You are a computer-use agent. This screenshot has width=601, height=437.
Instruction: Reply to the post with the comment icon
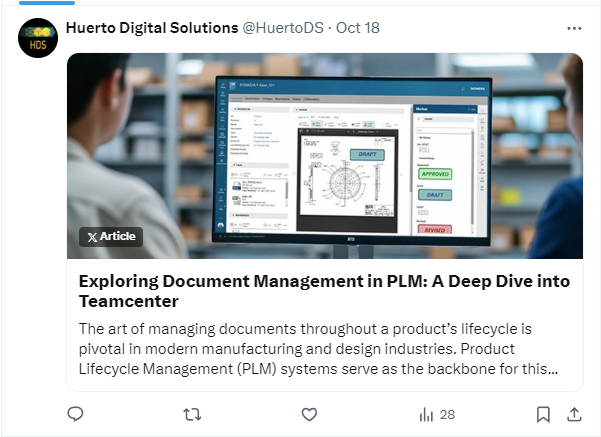click(75, 414)
